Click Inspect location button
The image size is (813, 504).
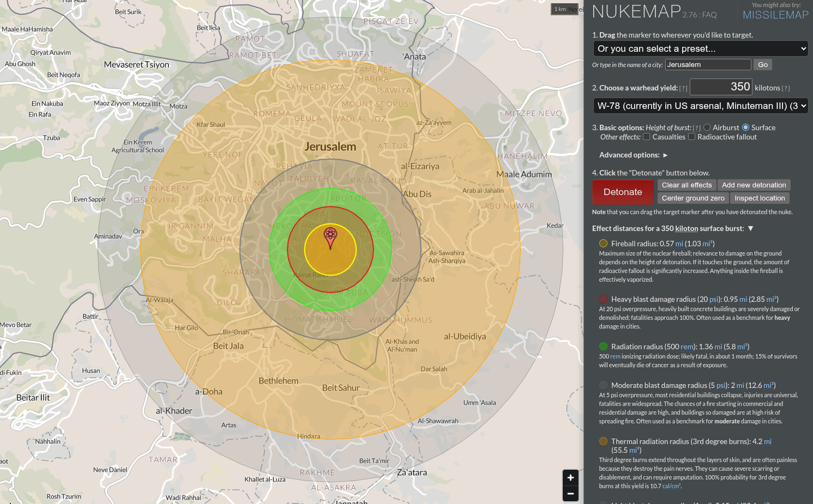(x=760, y=198)
